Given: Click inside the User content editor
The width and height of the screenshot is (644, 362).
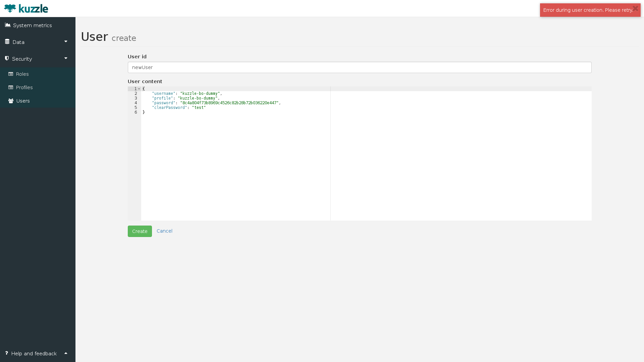Looking at the screenshot, I should point(360,154).
